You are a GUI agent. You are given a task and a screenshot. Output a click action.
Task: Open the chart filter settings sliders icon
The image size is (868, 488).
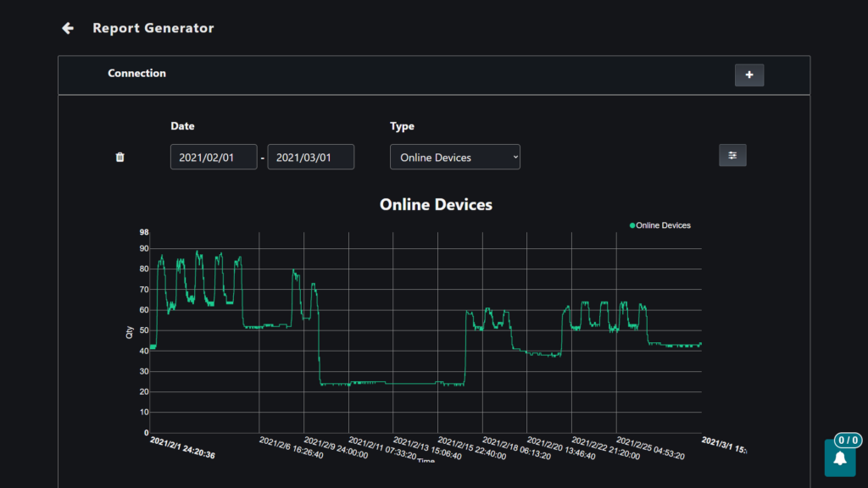[732, 156]
